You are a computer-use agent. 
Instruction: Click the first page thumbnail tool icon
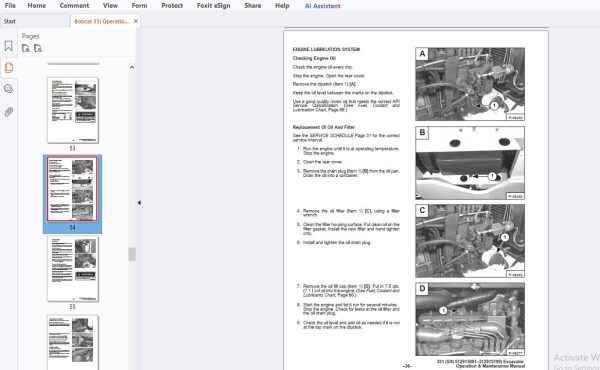tap(26, 49)
